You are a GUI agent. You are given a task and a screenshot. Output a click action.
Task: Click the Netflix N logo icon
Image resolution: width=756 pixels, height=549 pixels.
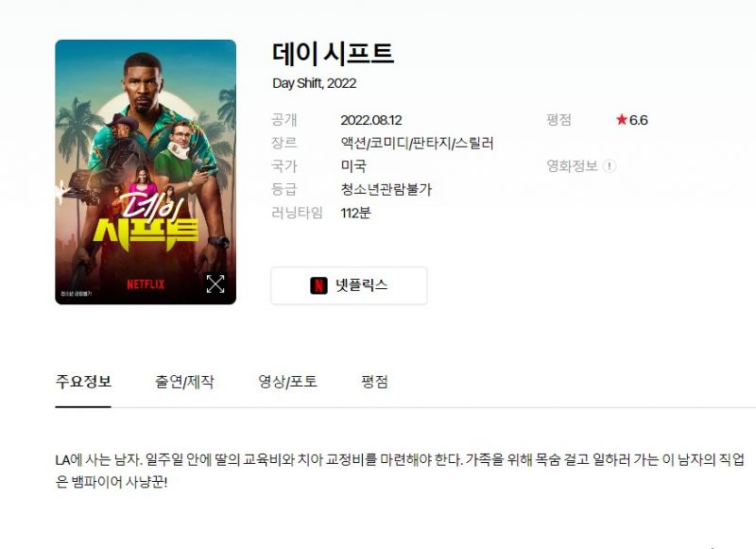point(318,285)
